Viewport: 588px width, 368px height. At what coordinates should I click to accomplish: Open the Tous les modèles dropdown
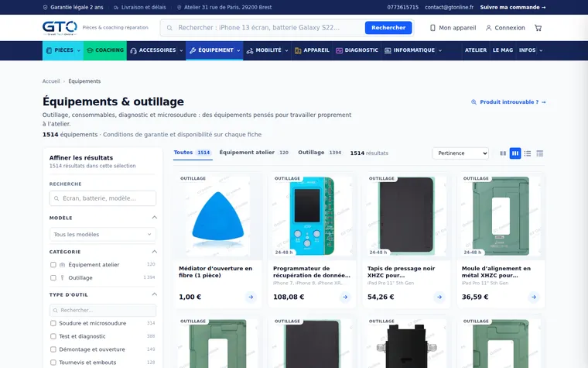click(103, 234)
